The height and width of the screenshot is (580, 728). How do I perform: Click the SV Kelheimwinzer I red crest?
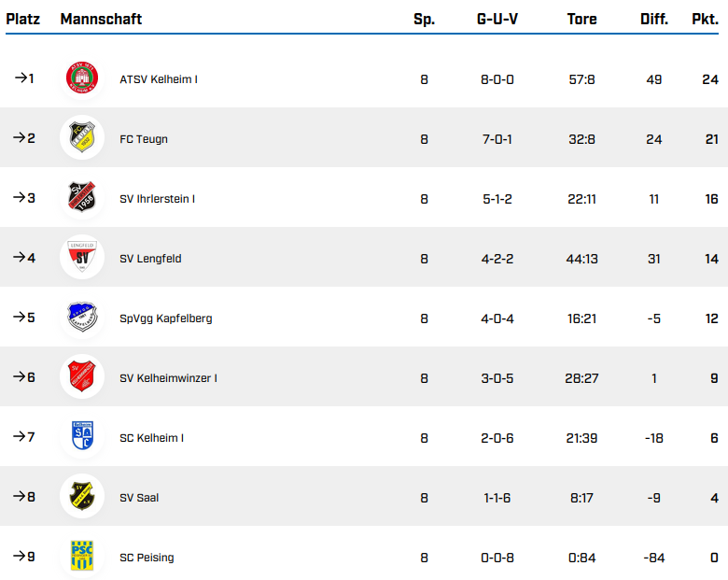pos(82,377)
